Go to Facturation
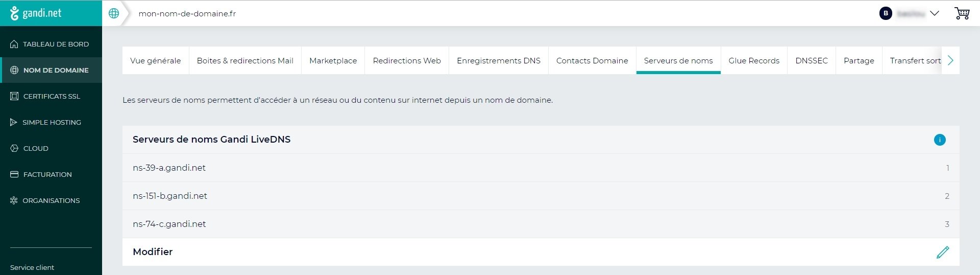 click(x=51, y=174)
